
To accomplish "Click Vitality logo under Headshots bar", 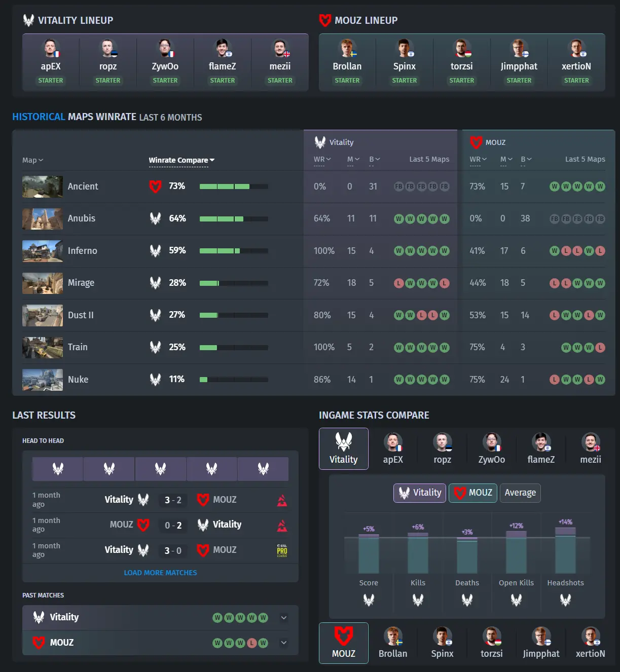I will 565,600.
